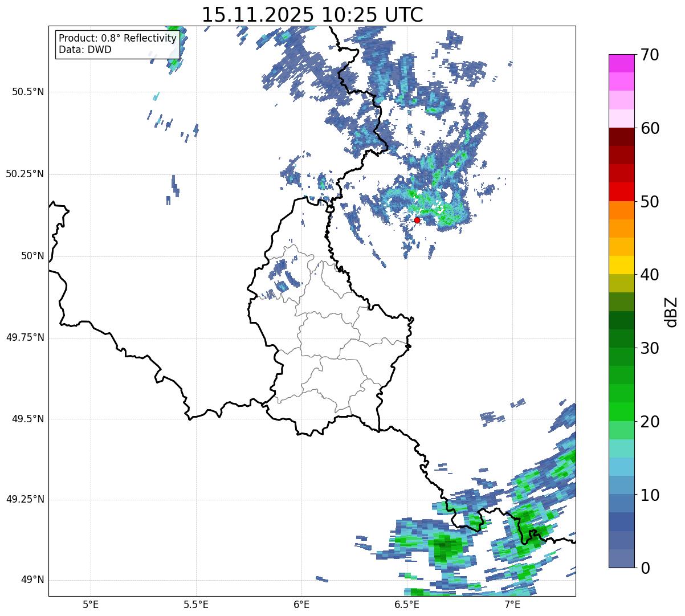Click the "50.5°N" latitude label
This screenshot has height=616, width=685.
coord(28,92)
